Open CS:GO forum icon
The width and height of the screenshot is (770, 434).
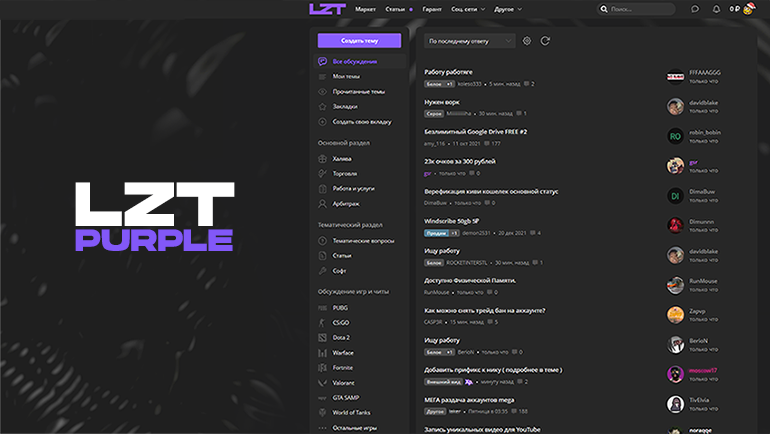pos(322,323)
